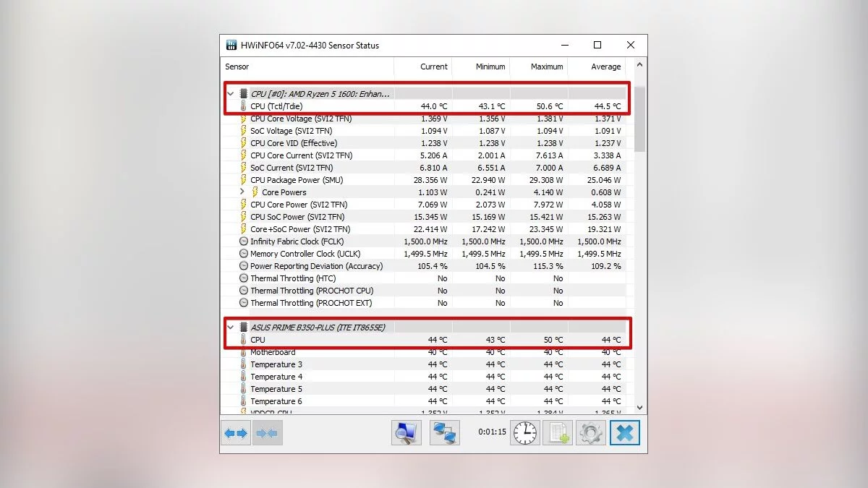Click circle icon beside Thermal Throttling (HTC)
This screenshot has height=488, width=868.
point(244,278)
